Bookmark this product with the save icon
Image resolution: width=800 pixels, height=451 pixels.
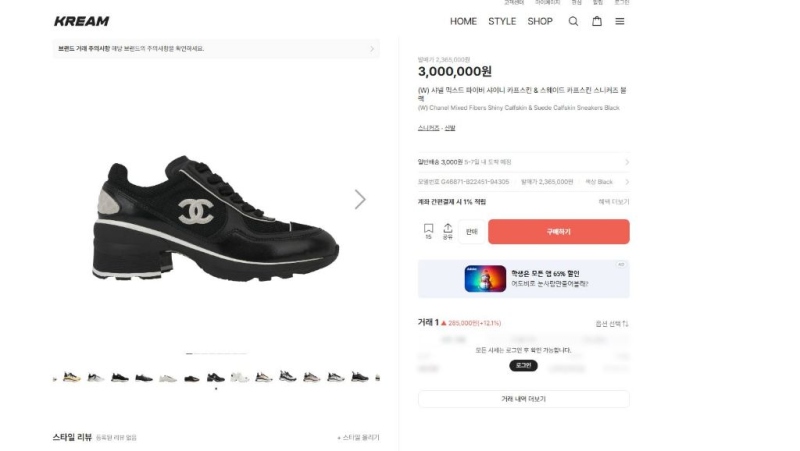(x=428, y=231)
